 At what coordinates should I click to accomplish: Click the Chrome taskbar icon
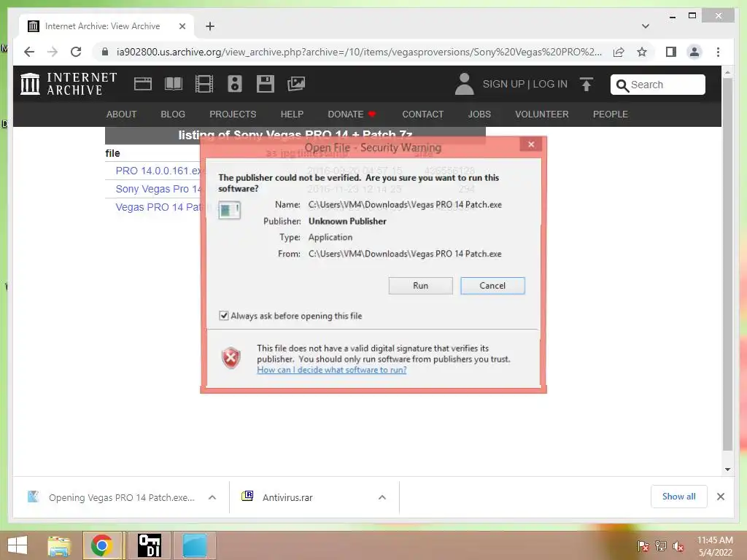[101, 545]
